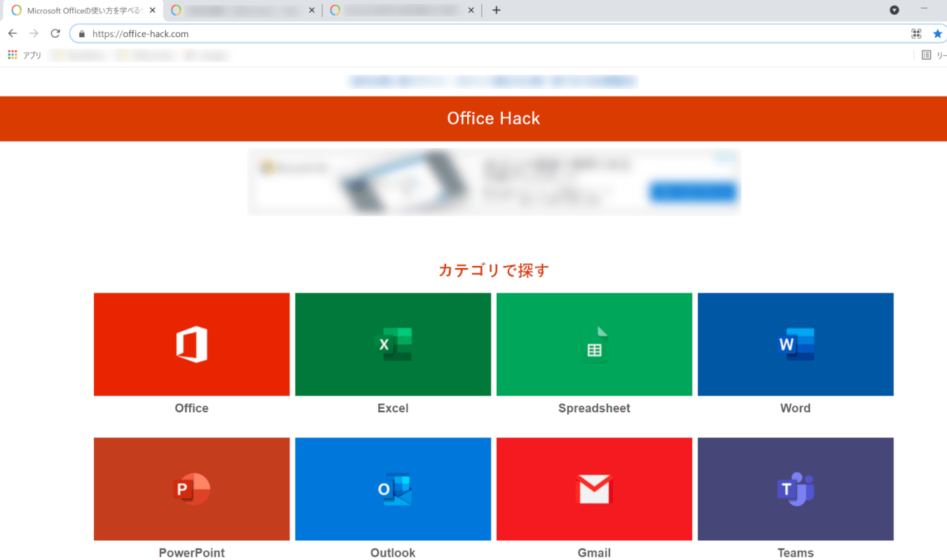The width and height of the screenshot is (947, 560).
Task: Minimize the browser window
Action: tap(924, 9)
